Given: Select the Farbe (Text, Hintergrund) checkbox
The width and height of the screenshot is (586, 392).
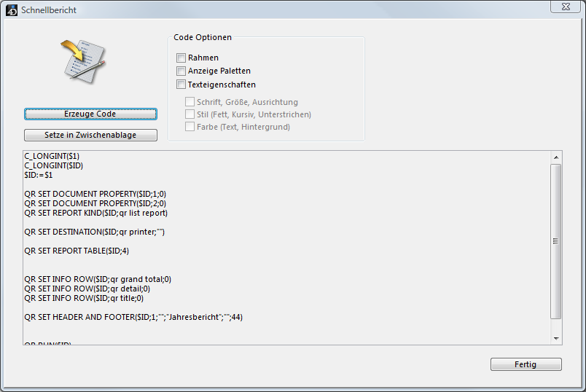Looking at the screenshot, I should (190, 127).
